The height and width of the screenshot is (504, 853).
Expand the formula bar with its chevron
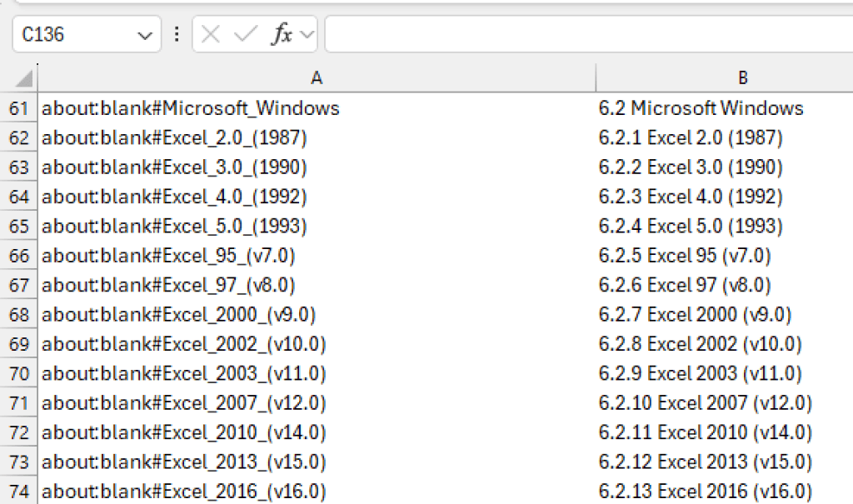coord(305,34)
